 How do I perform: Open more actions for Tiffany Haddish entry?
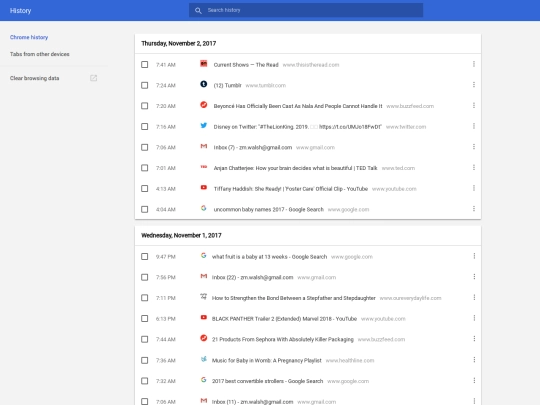pos(474,188)
